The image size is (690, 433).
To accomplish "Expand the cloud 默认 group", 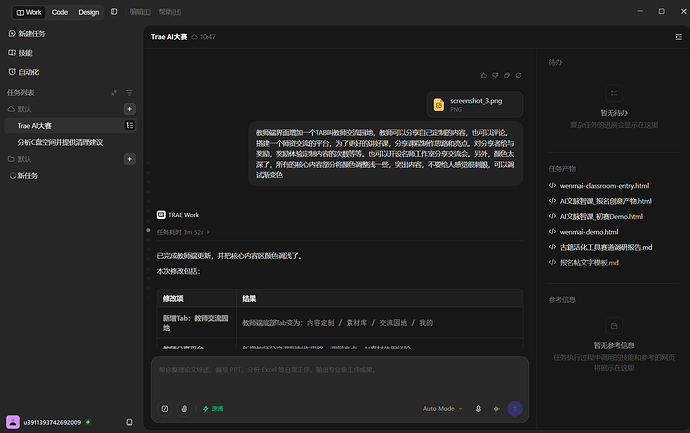I will [19, 109].
